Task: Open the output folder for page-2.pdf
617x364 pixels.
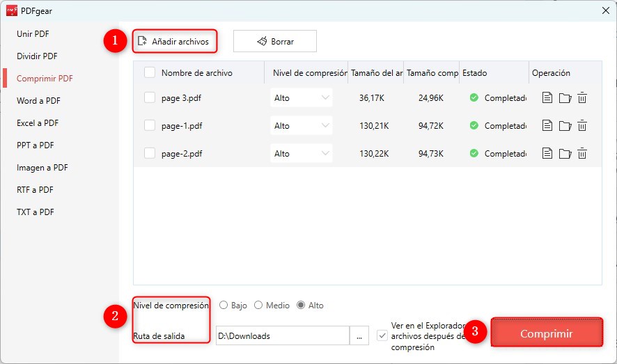Action: pyautogui.click(x=565, y=154)
